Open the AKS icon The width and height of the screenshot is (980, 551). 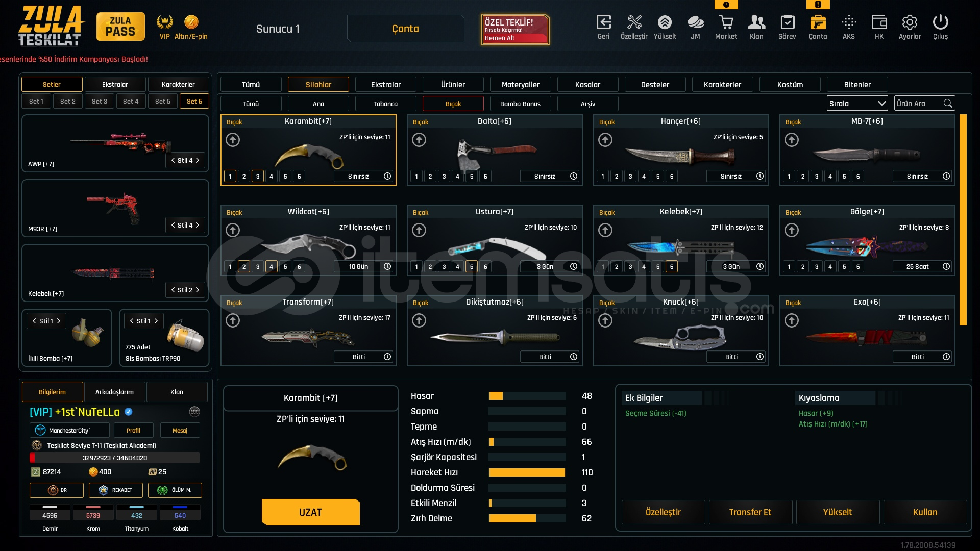coord(849,22)
